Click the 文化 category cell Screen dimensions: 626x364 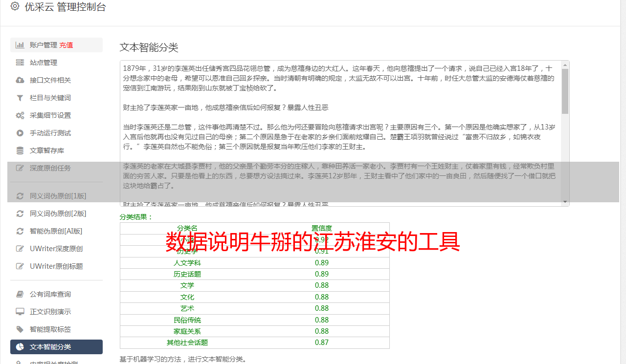187,297
